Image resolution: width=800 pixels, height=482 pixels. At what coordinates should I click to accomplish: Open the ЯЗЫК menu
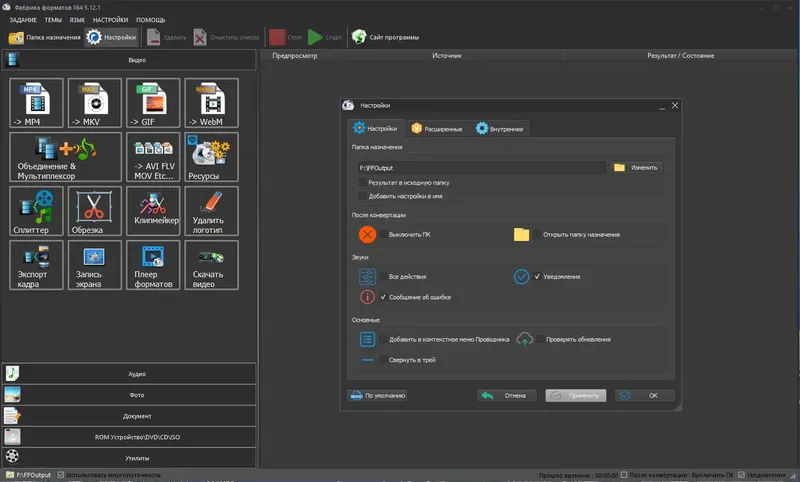77,20
